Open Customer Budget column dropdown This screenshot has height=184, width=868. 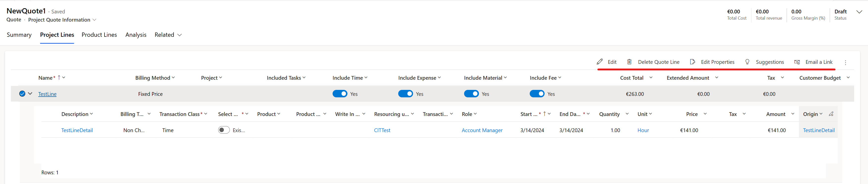point(848,78)
